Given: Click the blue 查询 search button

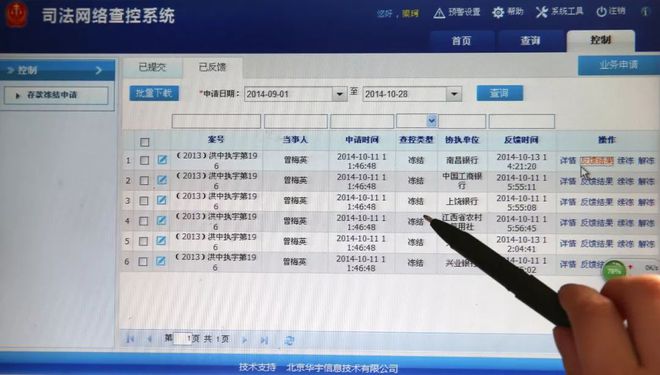Looking at the screenshot, I should [500, 93].
